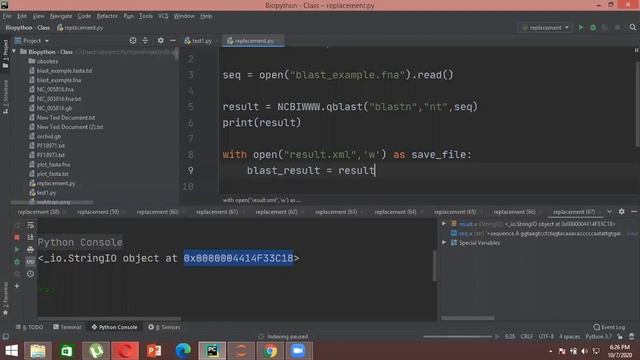Screen dimensions: 640x360
Task: Switch to test1.py editor tab
Action: point(198,41)
